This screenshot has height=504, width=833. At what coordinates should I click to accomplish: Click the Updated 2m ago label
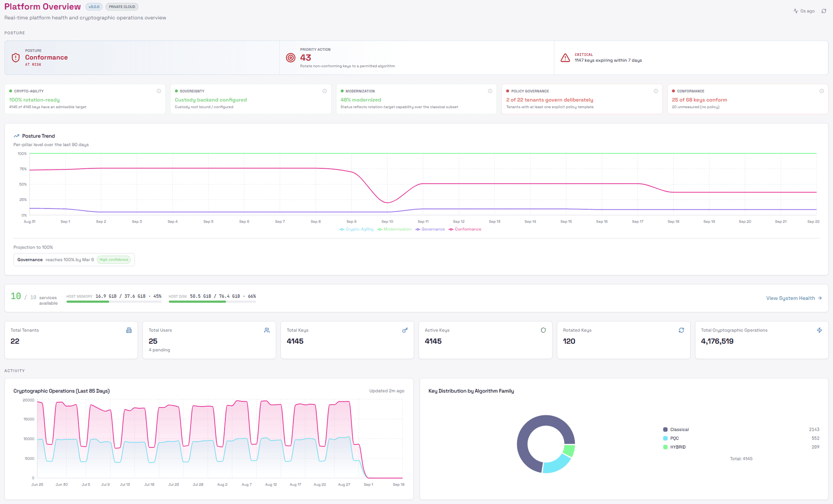387,391
